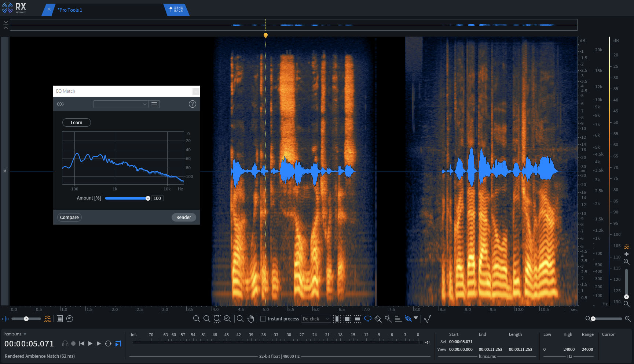
Task: Enable the Instant process checkbox
Action: coord(263,319)
